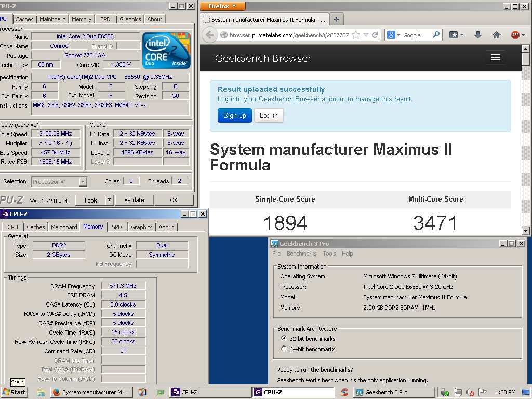The width and height of the screenshot is (532, 399).
Task: Click the muted volume tray icon
Action: coord(470,393)
